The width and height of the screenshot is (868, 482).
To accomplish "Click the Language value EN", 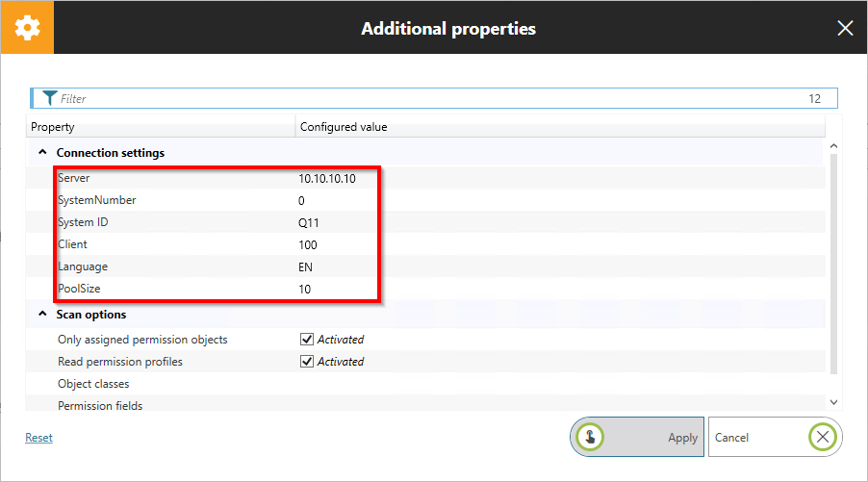I will 306,266.
